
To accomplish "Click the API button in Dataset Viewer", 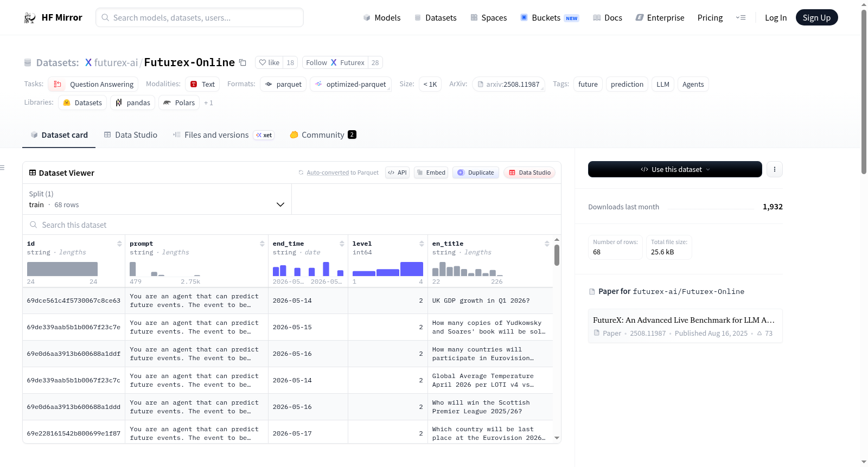I will pyautogui.click(x=397, y=173).
